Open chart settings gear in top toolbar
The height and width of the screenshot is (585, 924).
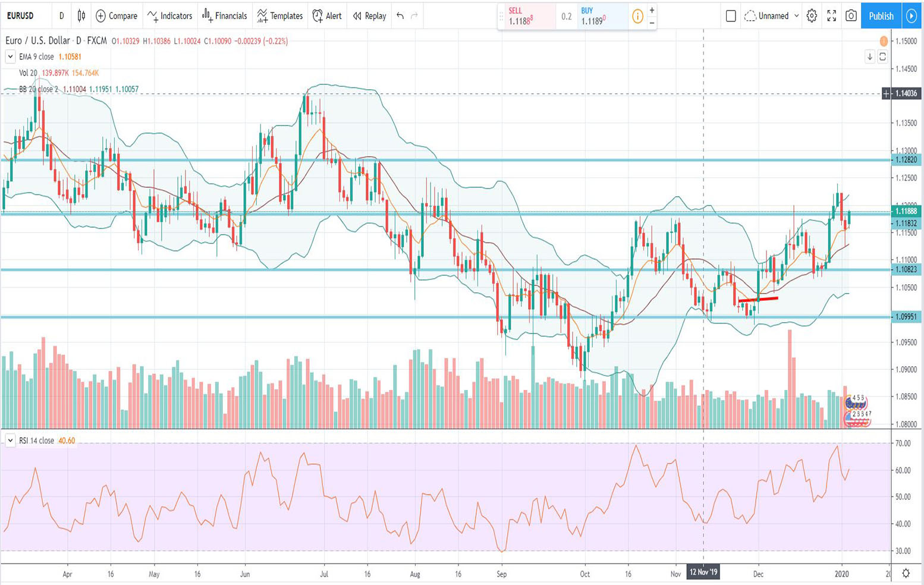click(x=812, y=16)
